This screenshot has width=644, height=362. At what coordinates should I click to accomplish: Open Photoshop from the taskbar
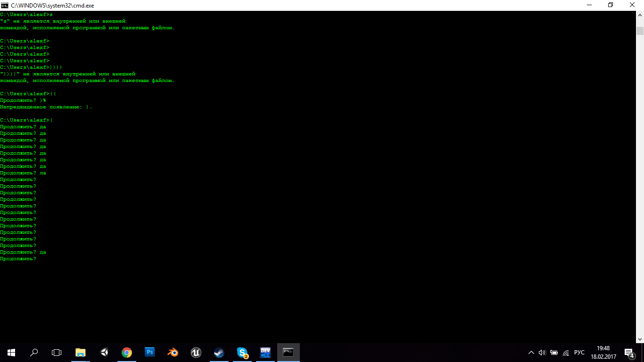(x=150, y=352)
